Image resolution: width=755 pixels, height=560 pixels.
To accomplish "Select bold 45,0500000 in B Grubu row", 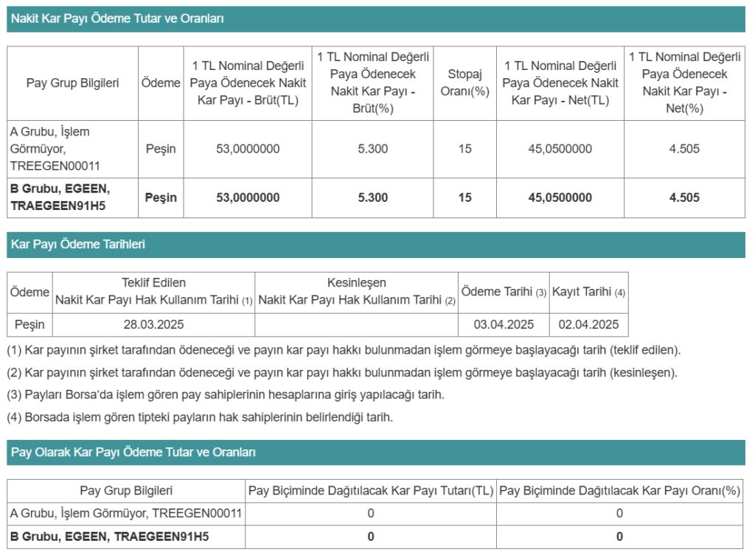I will 560,197.
